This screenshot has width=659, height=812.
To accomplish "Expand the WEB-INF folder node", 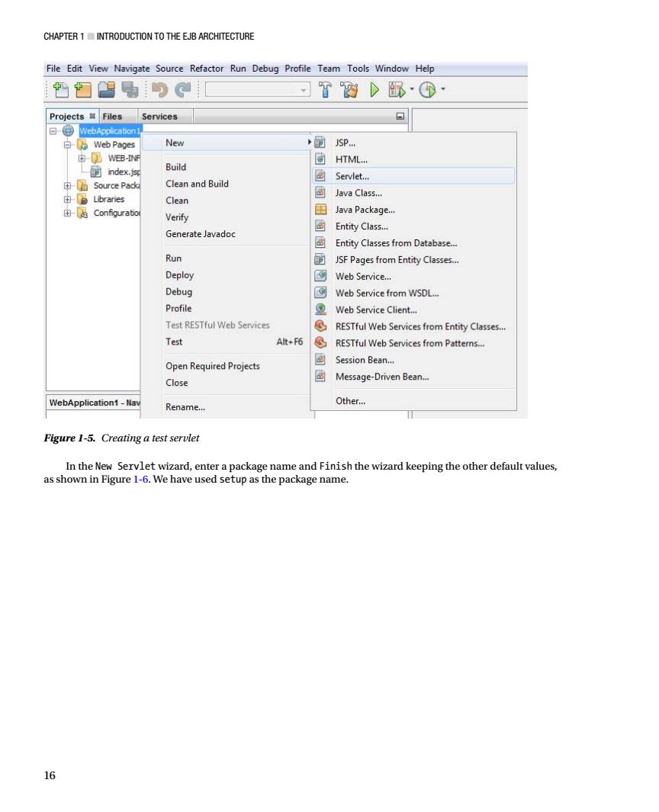I will point(82,159).
